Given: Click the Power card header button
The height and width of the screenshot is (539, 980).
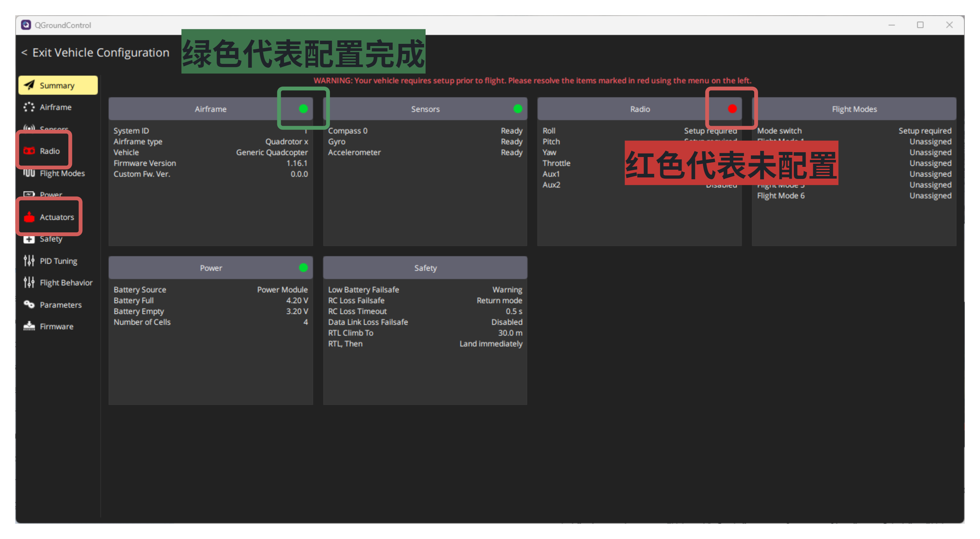Looking at the screenshot, I should 211,268.
